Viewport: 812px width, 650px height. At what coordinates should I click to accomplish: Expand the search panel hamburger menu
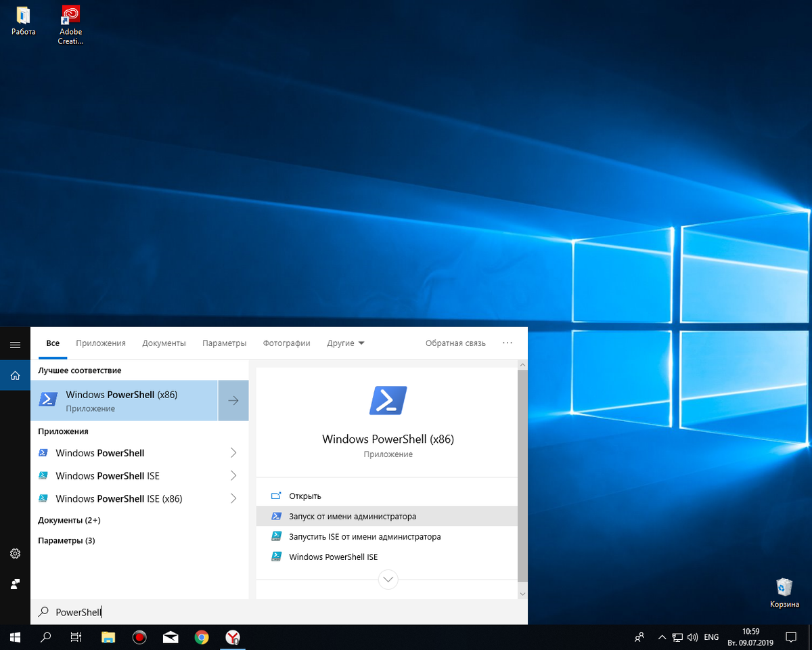coord(15,345)
